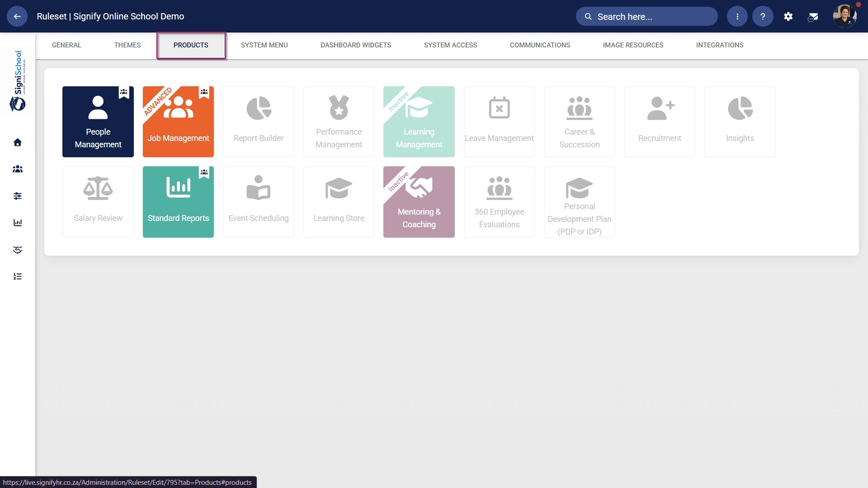Select the Job Management product tile

178,122
